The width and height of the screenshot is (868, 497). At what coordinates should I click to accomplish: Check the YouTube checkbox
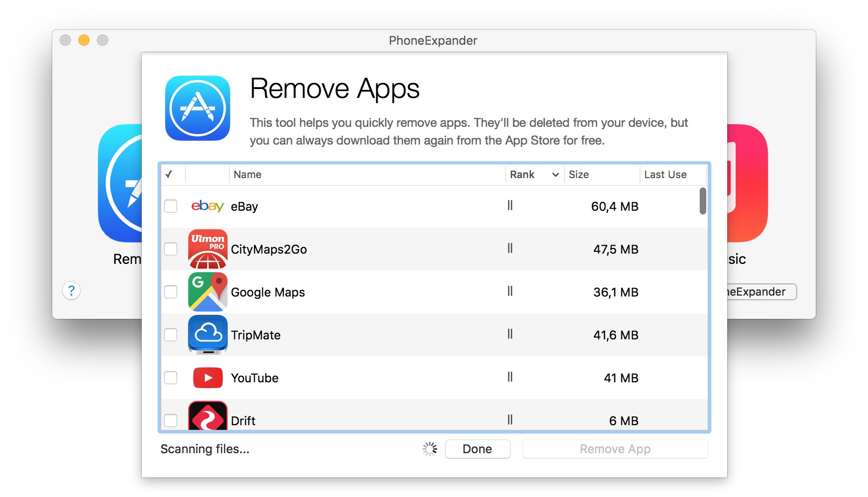pyautogui.click(x=171, y=378)
